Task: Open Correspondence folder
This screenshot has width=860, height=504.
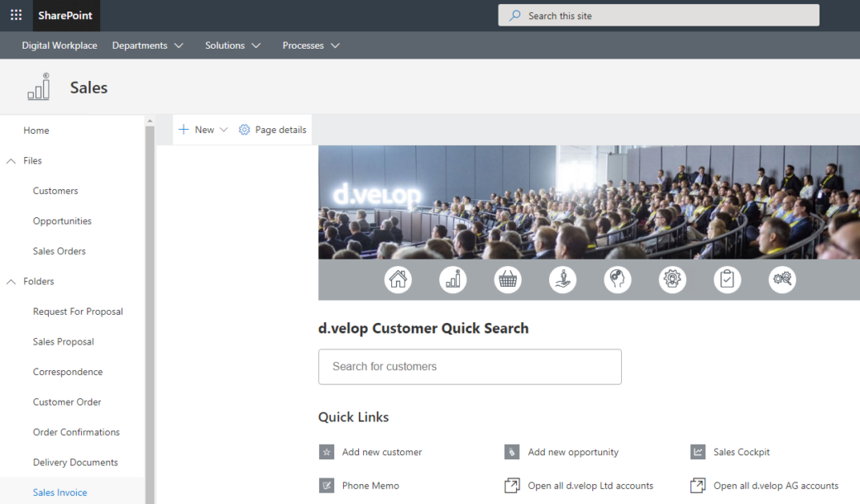Action: (68, 372)
